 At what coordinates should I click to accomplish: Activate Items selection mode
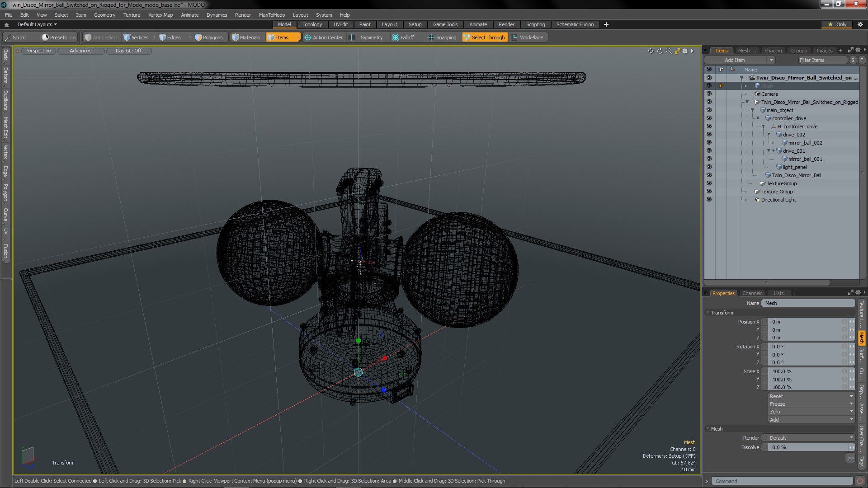tap(283, 38)
